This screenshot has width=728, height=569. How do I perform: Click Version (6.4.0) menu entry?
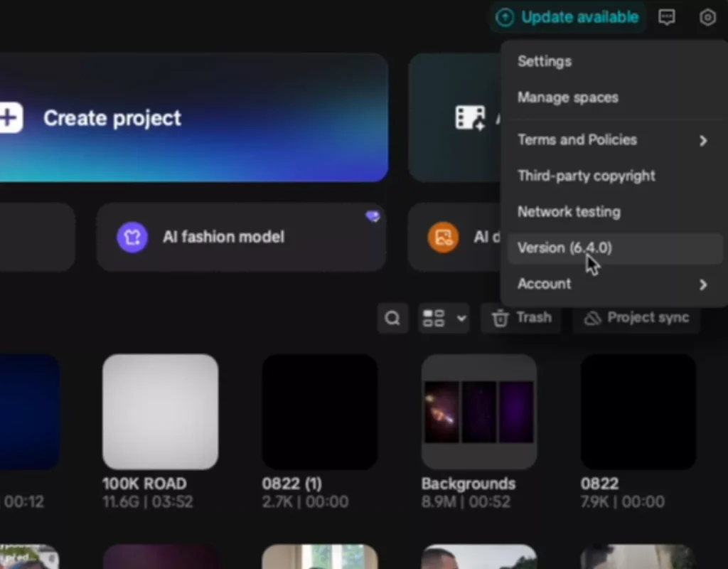pos(564,248)
